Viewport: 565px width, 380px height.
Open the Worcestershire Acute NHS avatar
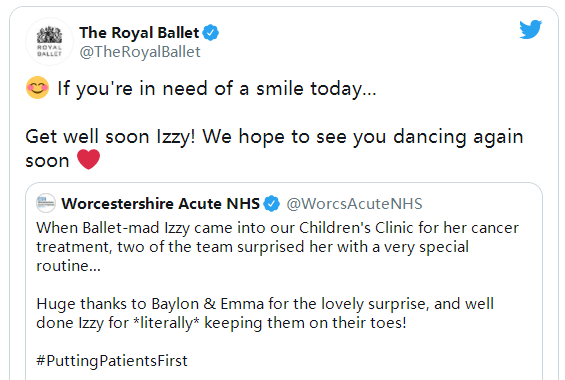click(x=46, y=204)
